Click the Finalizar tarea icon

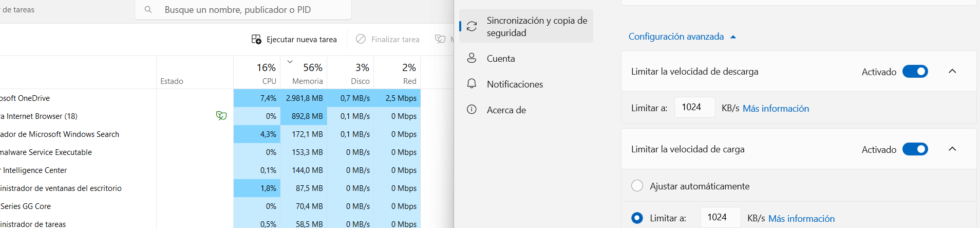[361, 39]
